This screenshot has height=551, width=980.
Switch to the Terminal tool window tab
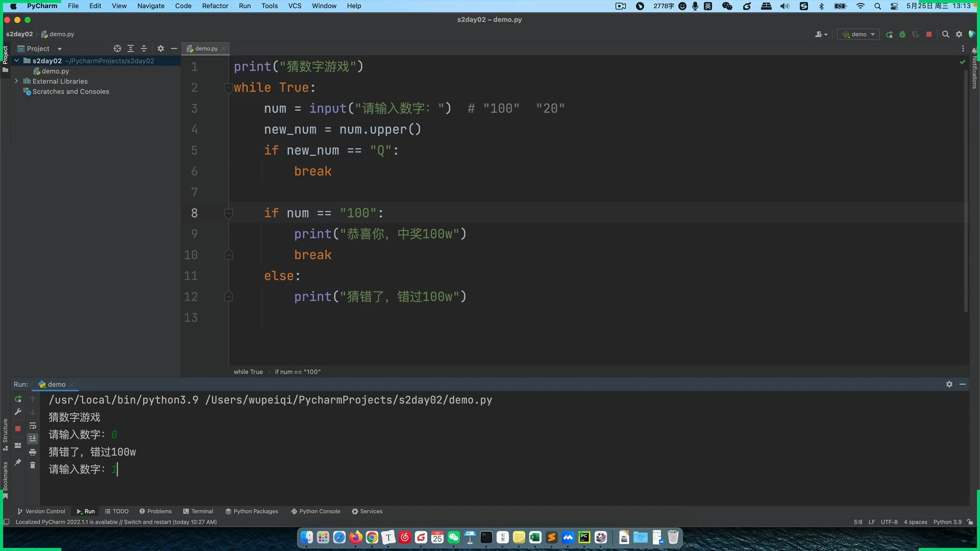tap(198, 511)
